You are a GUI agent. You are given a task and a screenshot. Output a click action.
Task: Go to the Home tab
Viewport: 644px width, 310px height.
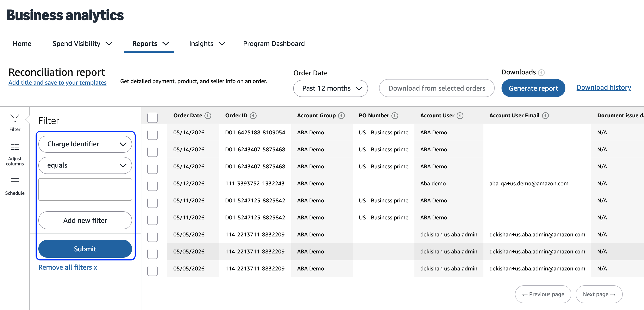tap(22, 44)
